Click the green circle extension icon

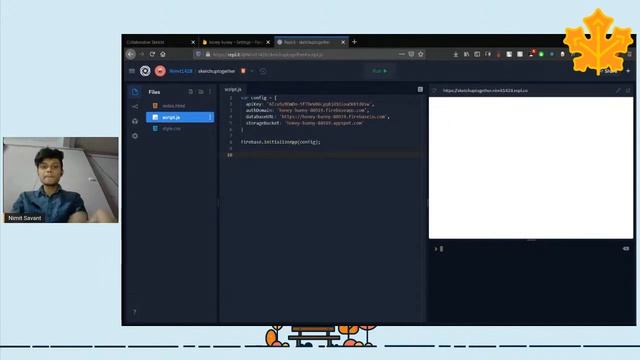(541, 54)
